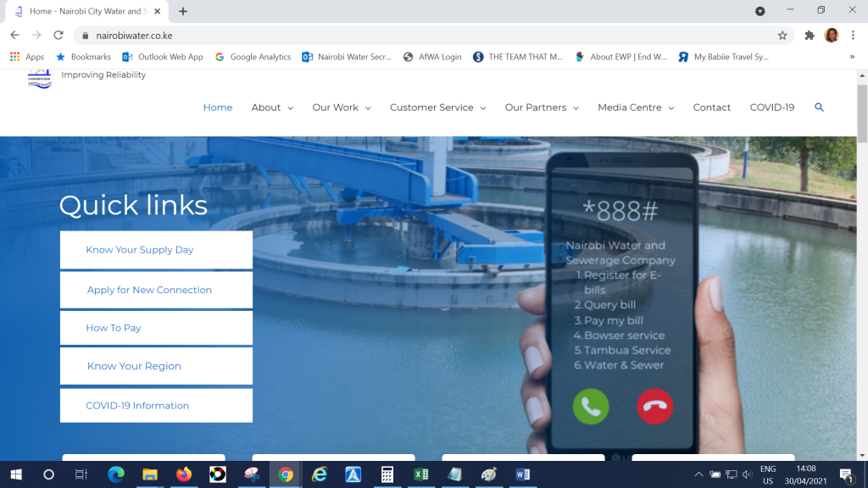Click the Nairobi Water logo

[x=39, y=79]
